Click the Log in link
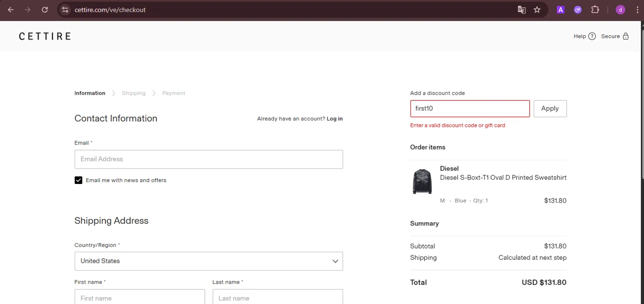This screenshot has height=304, width=644. (x=334, y=119)
